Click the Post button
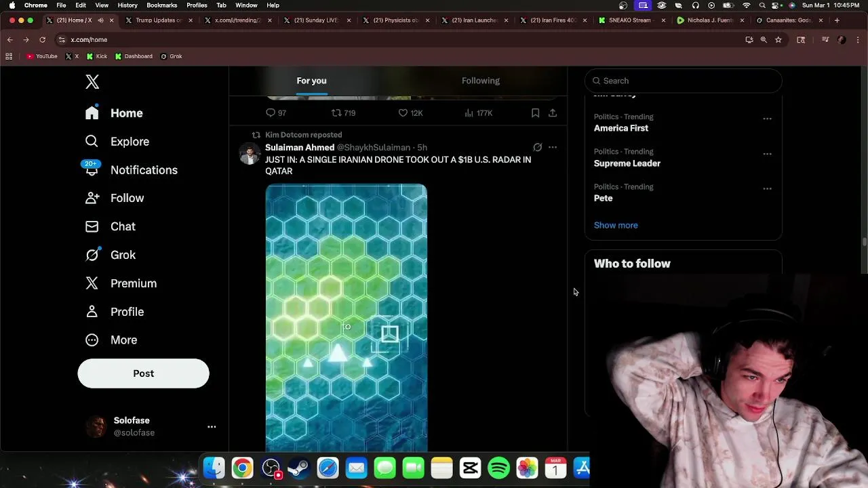Viewport: 868px width, 488px height. click(143, 373)
